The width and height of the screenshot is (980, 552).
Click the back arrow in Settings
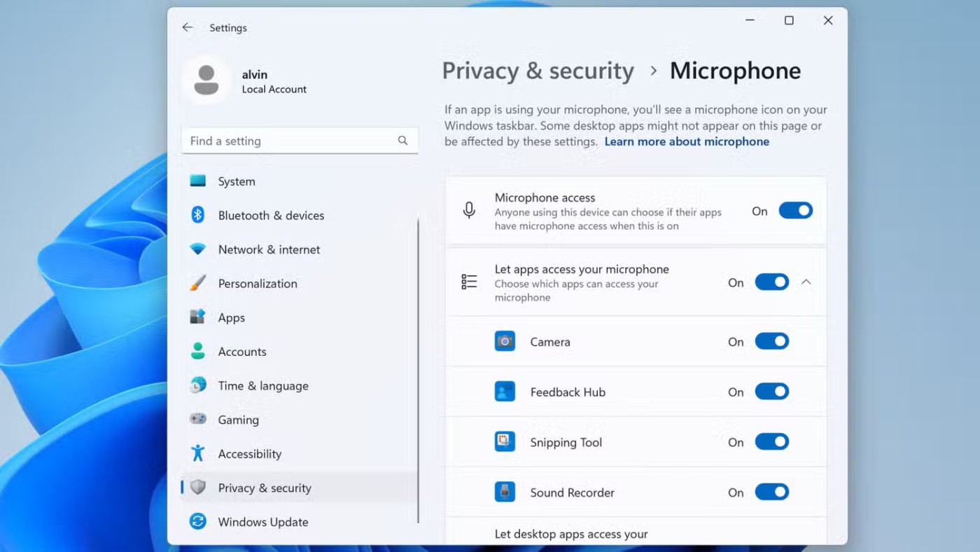(x=187, y=28)
